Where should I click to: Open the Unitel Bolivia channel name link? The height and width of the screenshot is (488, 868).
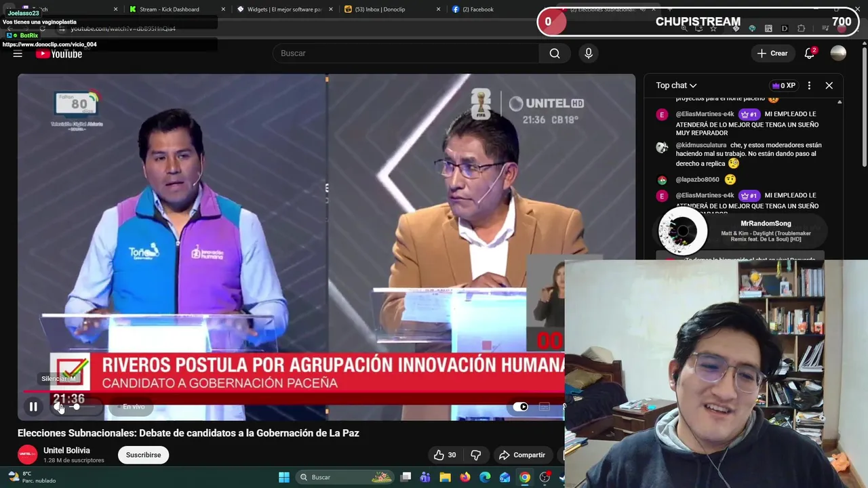(66, 450)
